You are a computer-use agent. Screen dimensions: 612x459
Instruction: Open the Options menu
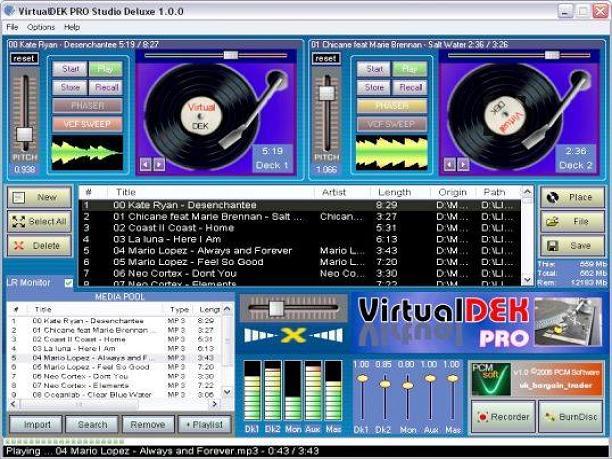[x=41, y=27]
